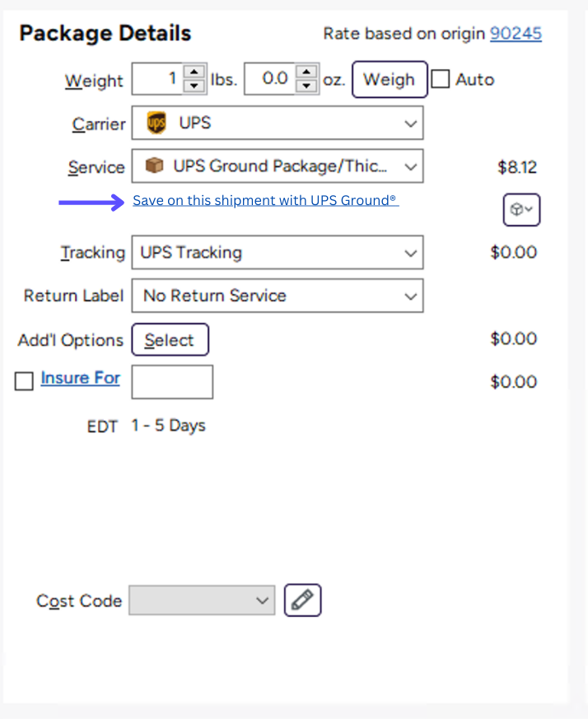
Task: Click Select for Add'l Options
Action: tap(170, 340)
